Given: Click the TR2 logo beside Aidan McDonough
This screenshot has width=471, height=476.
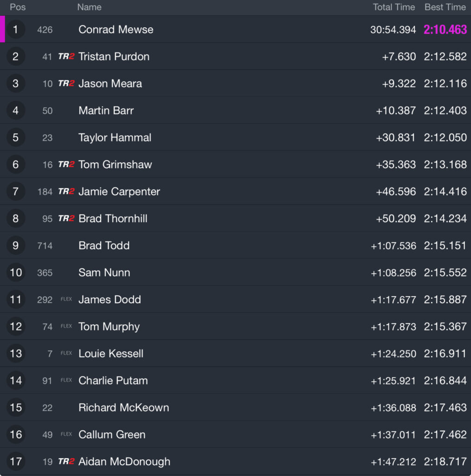Looking at the screenshot, I should click(66, 462).
